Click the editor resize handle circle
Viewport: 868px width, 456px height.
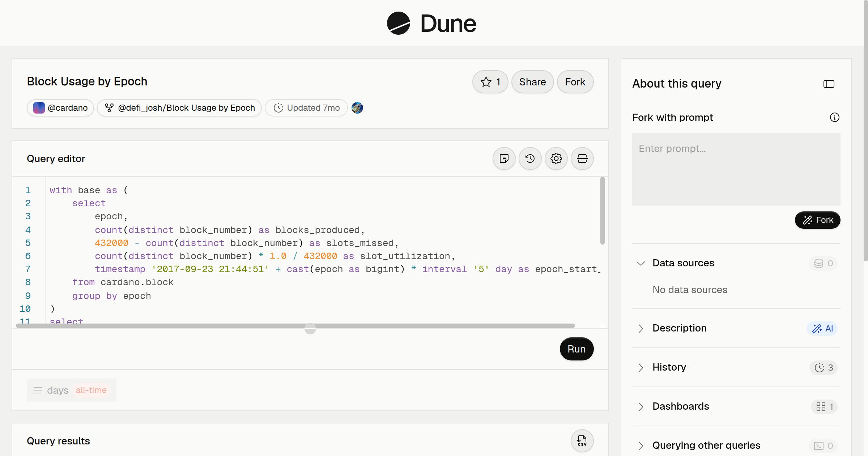[x=310, y=329]
